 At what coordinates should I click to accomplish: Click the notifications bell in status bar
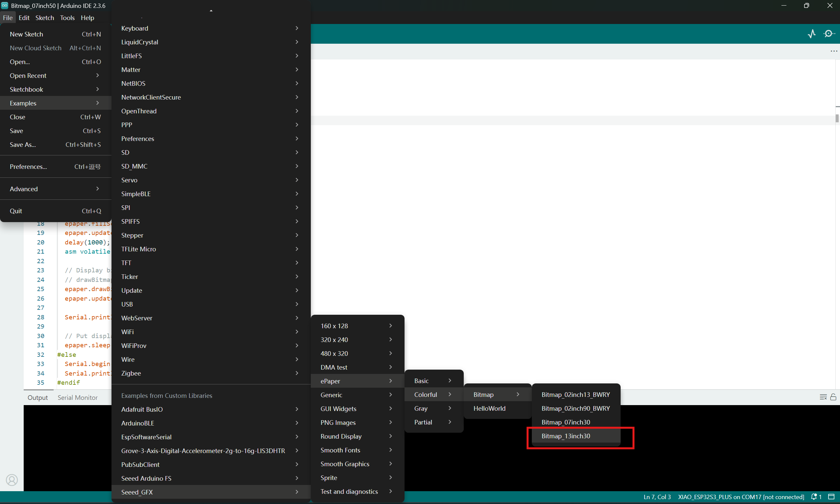[814, 496]
